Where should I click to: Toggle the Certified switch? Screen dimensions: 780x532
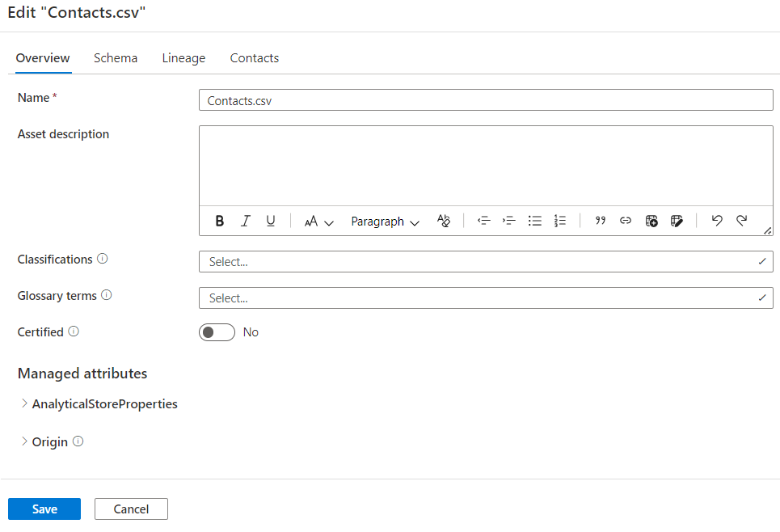pos(217,332)
